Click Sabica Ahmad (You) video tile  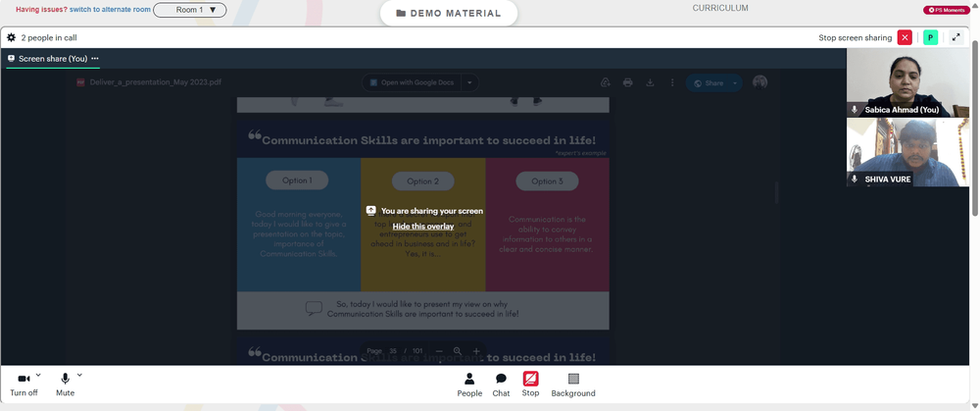click(907, 82)
